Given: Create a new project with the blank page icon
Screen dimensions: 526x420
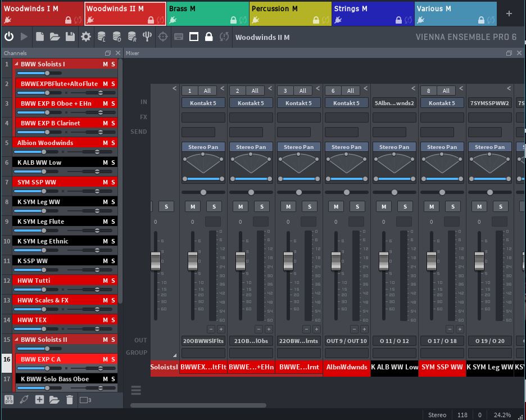Looking at the screenshot, I should [x=39, y=37].
